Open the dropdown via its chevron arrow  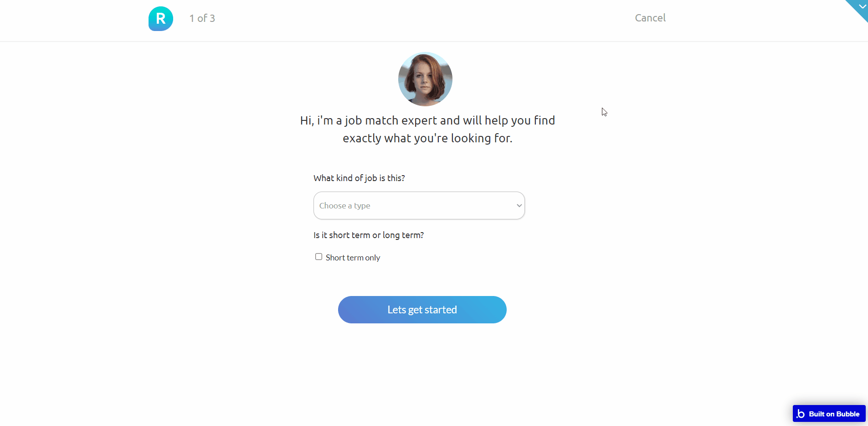[519, 206]
